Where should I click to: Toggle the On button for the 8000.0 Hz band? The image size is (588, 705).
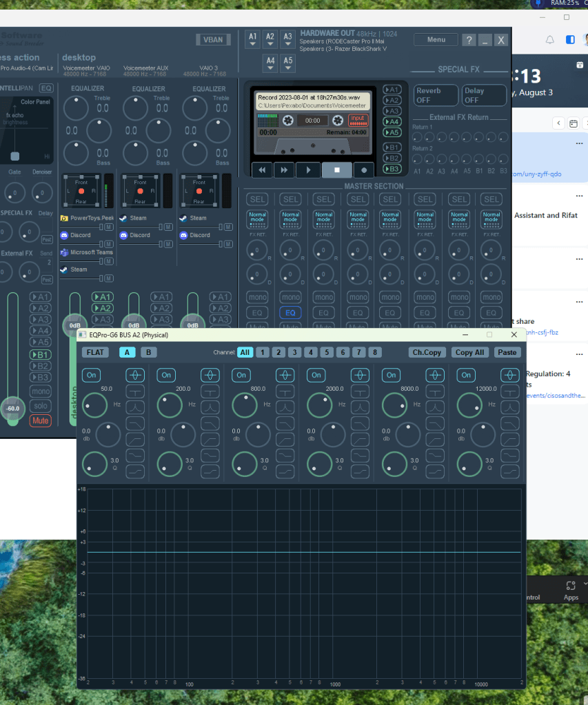[x=392, y=375]
